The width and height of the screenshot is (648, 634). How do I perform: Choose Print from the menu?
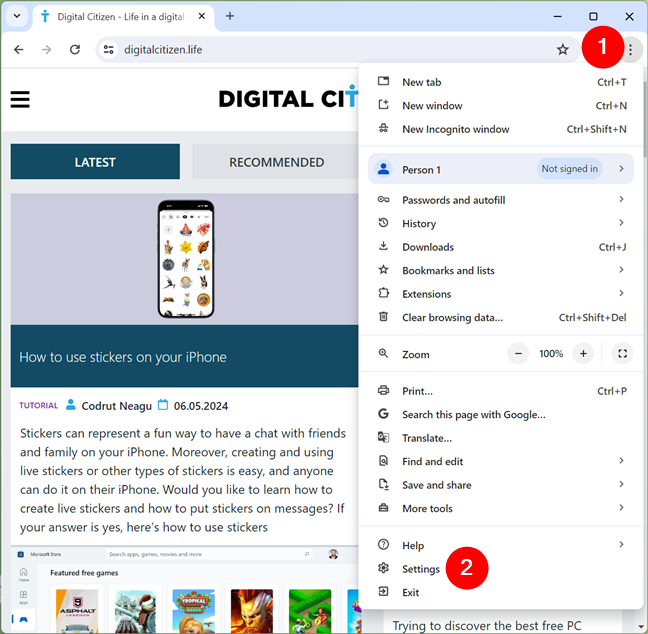coord(501,391)
